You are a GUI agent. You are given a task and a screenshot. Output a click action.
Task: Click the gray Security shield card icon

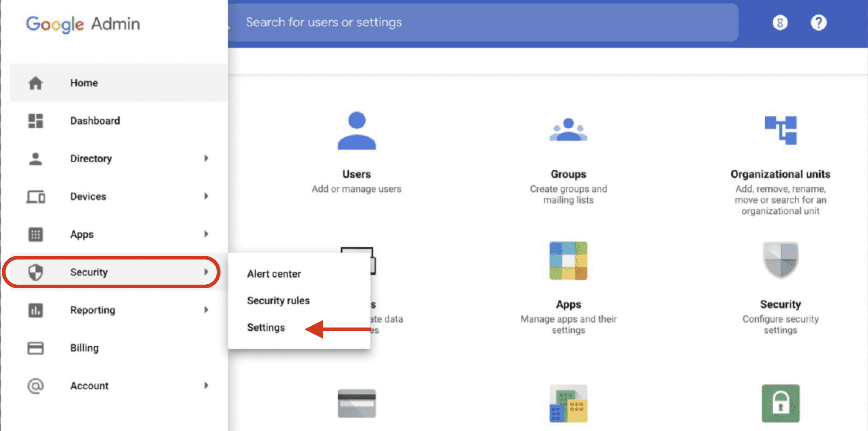pos(781,260)
